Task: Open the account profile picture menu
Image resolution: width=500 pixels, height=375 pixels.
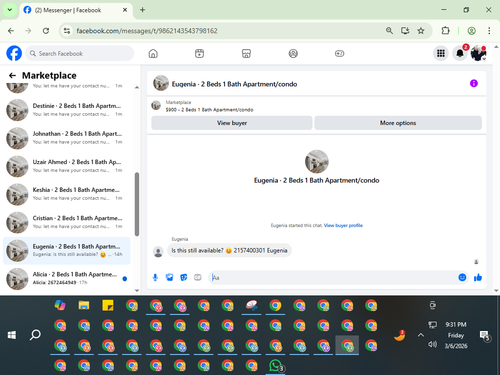Action: tap(478, 53)
